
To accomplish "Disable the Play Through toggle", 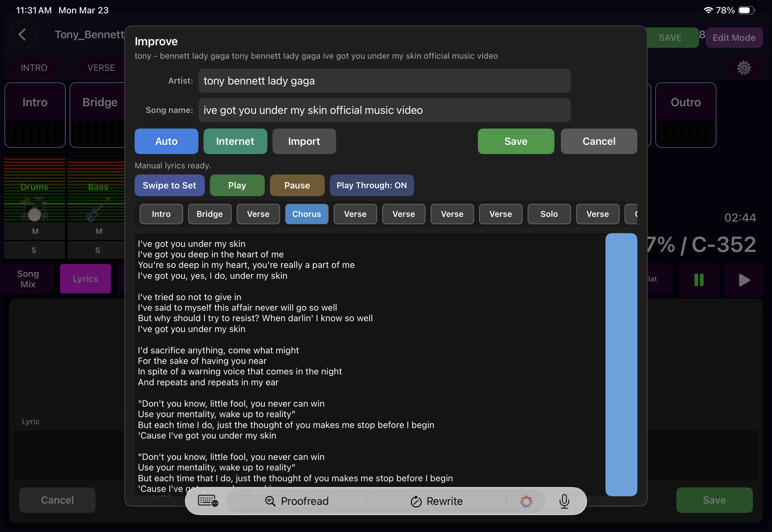I will coord(372,185).
